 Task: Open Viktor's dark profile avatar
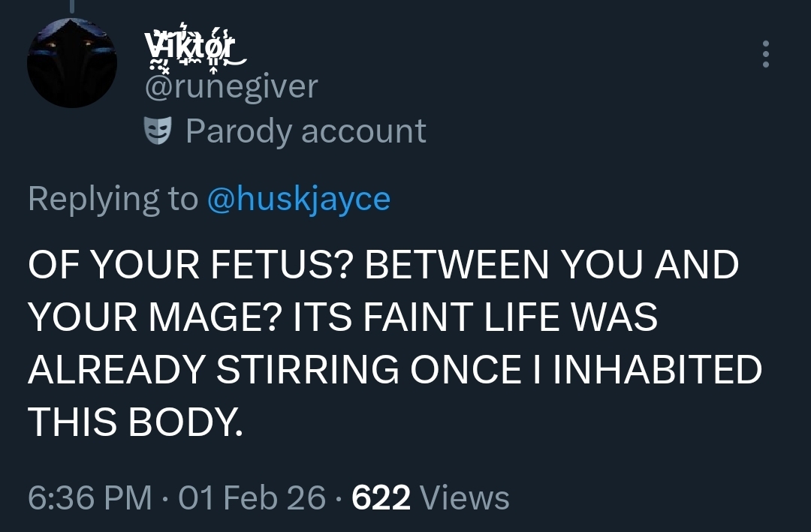[x=72, y=63]
